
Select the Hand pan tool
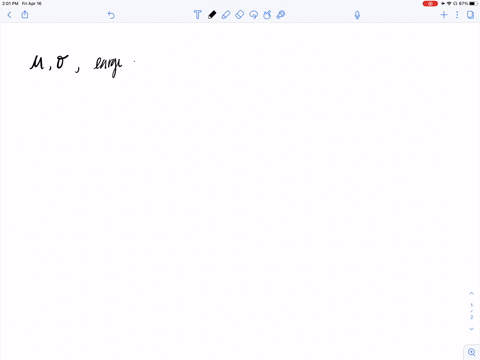coord(267,15)
